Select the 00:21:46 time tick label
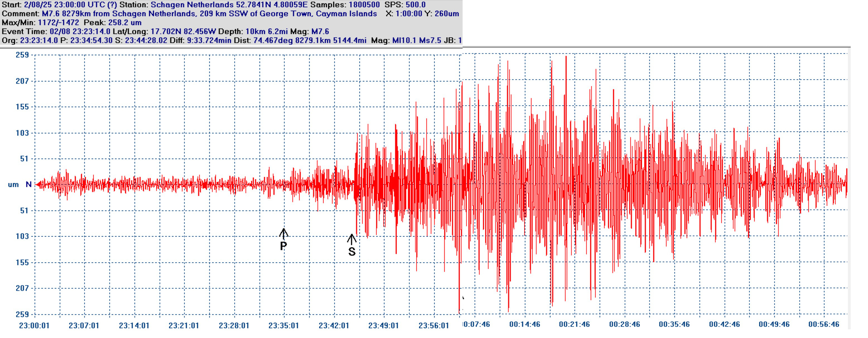The height and width of the screenshot is (338, 868). coord(574,324)
